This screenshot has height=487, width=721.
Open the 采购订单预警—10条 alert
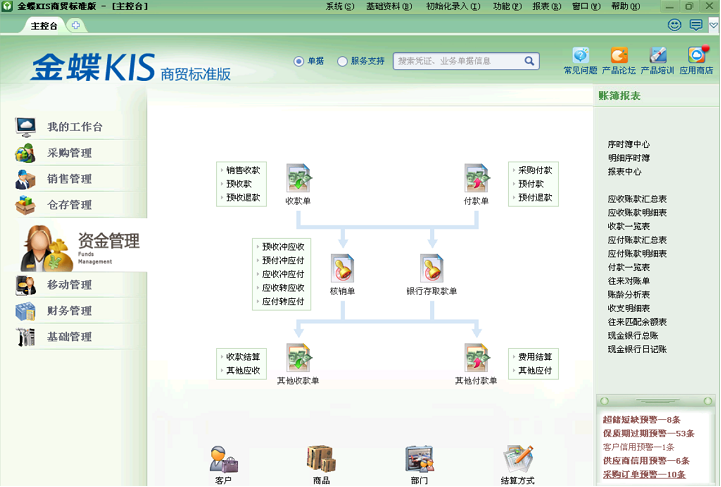click(x=644, y=475)
